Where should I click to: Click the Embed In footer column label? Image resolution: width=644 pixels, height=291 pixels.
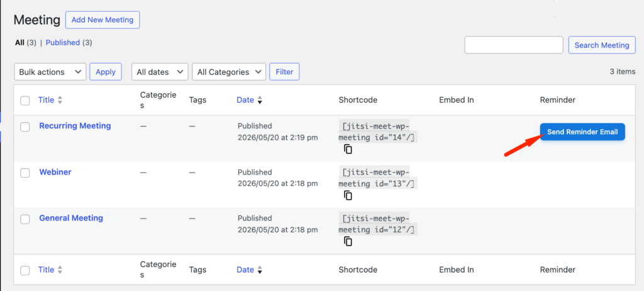pos(457,270)
